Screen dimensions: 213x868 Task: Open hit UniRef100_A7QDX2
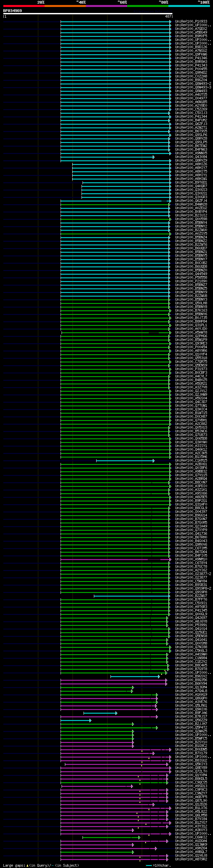pyautogui.click(x=191, y=29)
